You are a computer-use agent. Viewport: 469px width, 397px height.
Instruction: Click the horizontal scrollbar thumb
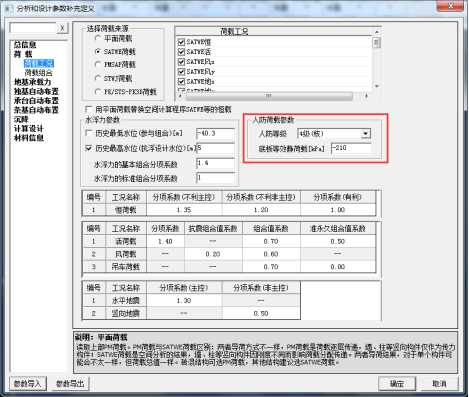tap(269, 96)
